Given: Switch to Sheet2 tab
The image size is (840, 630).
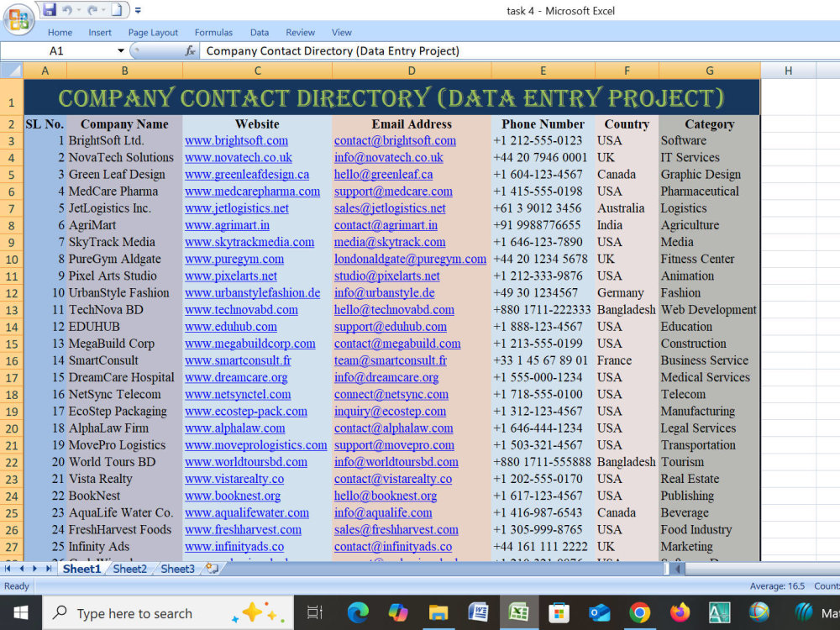Looking at the screenshot, I should click(x=129, y=569).
